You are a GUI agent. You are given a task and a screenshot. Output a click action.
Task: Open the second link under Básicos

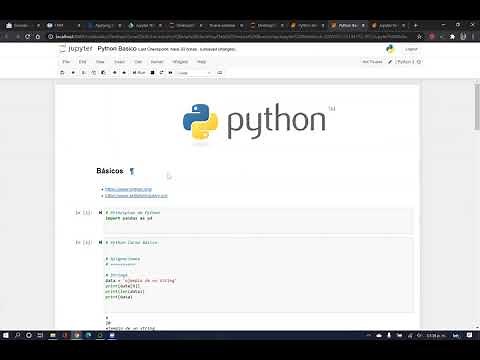pyautogui.click(x=136, y=196)
